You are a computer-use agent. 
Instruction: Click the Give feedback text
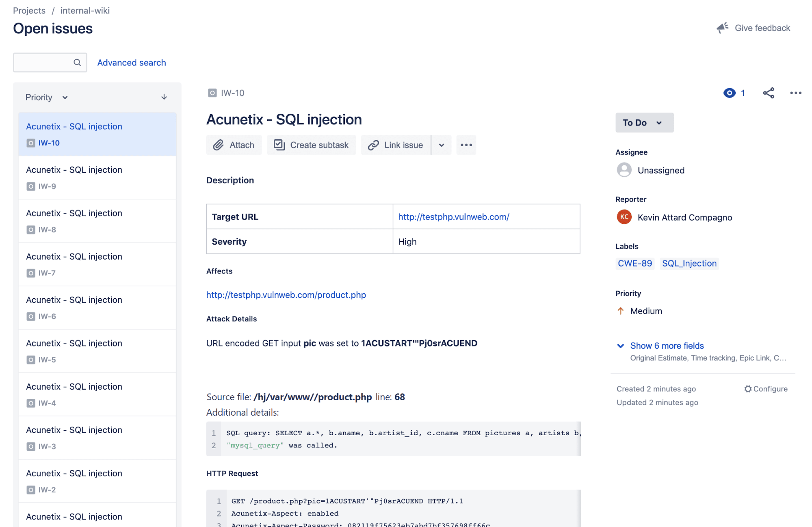762,28
